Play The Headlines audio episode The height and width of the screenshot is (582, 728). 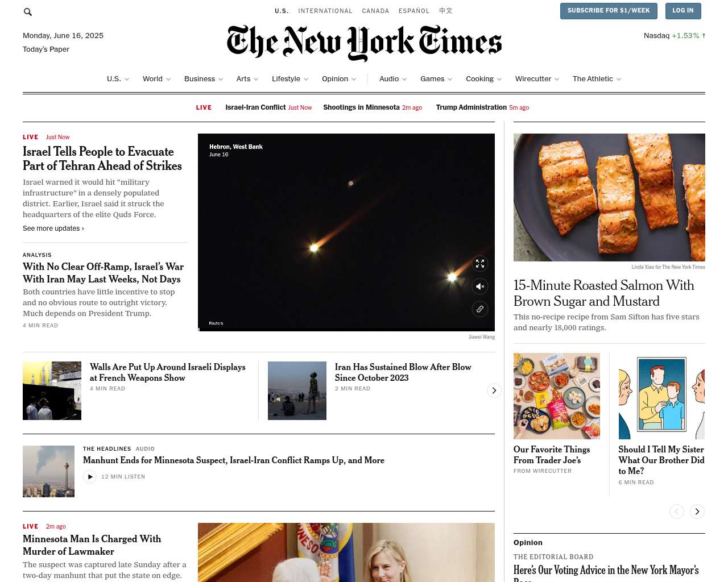pyautogui.click(x=90, y=477)
